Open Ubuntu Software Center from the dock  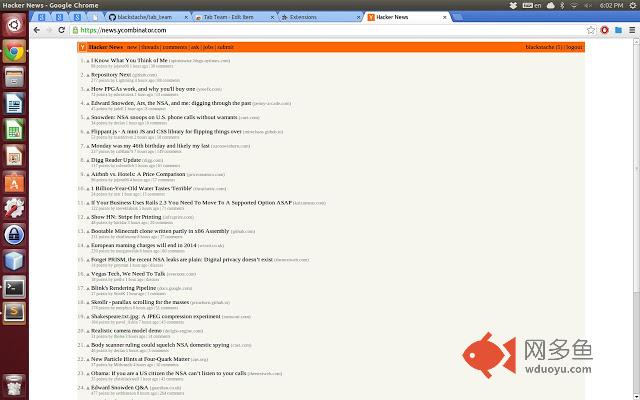pyautogui.click(x=14, y=182)
